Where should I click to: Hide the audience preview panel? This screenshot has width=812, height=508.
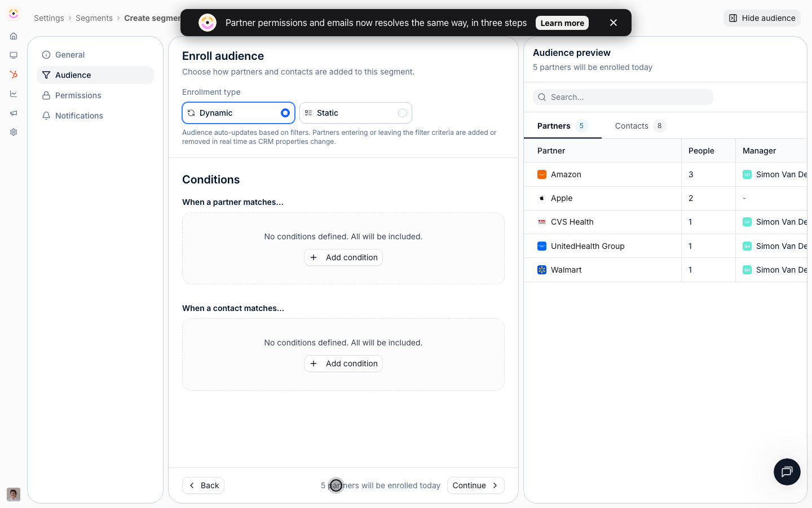pos(762,18)
